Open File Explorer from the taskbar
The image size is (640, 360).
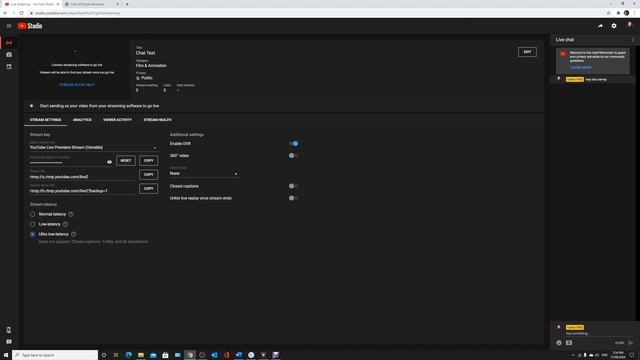[141, 355]
